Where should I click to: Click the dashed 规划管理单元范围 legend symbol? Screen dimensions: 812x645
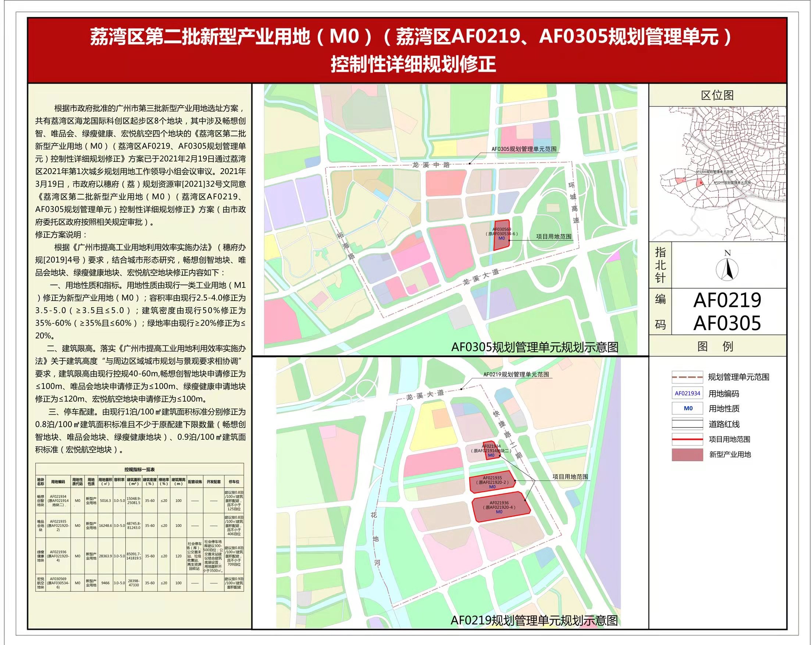point(687,377)
